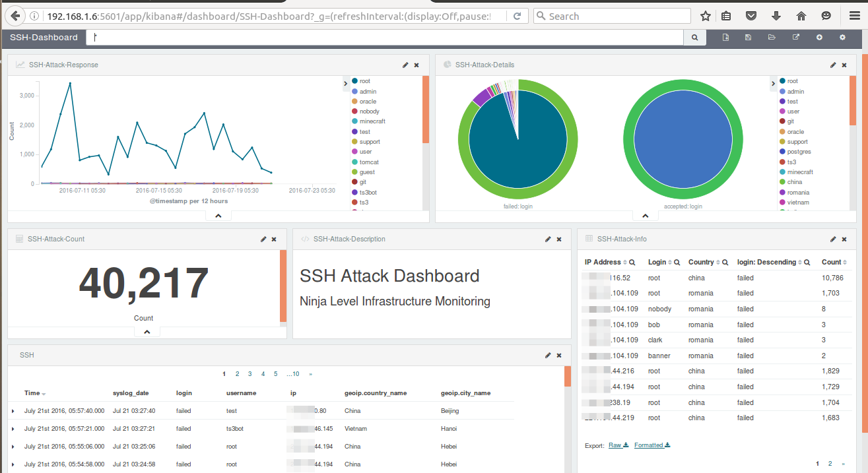Download the Formatted export of SSH-Attack-Info

tap(650, 445)
